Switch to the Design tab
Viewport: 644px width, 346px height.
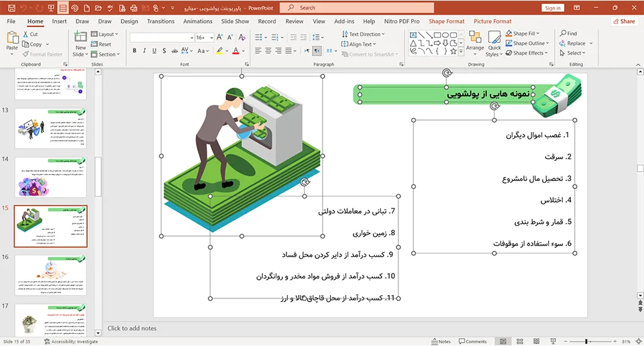point(129,21)
